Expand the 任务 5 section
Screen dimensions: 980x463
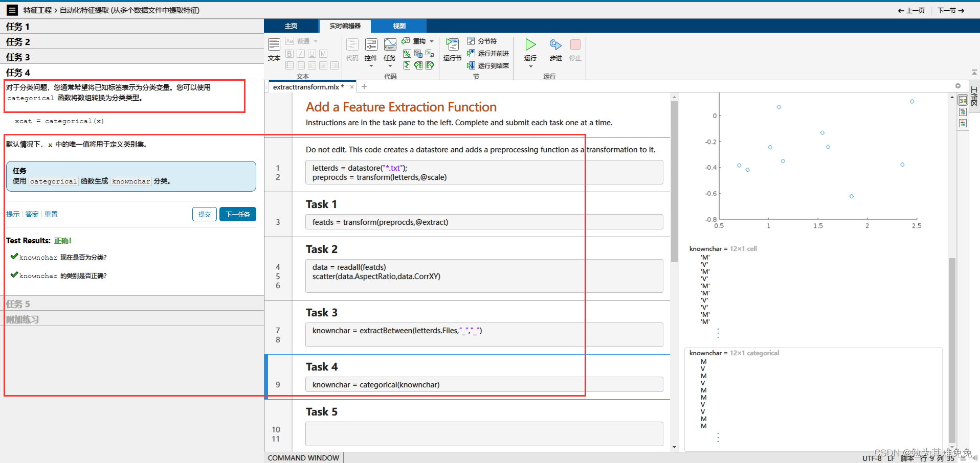point(131,304)
